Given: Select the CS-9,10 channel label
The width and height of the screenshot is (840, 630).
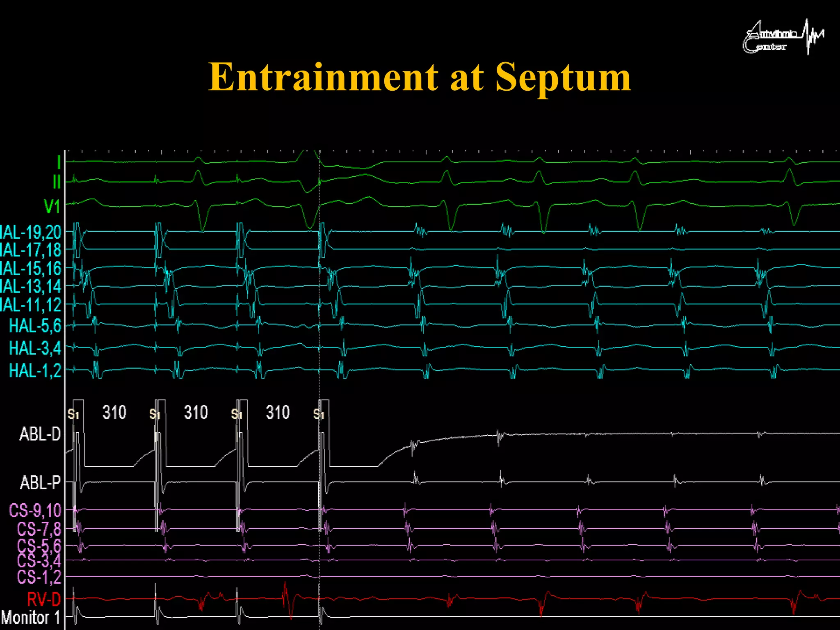Looking at the screenshot, I should (35, 511).
